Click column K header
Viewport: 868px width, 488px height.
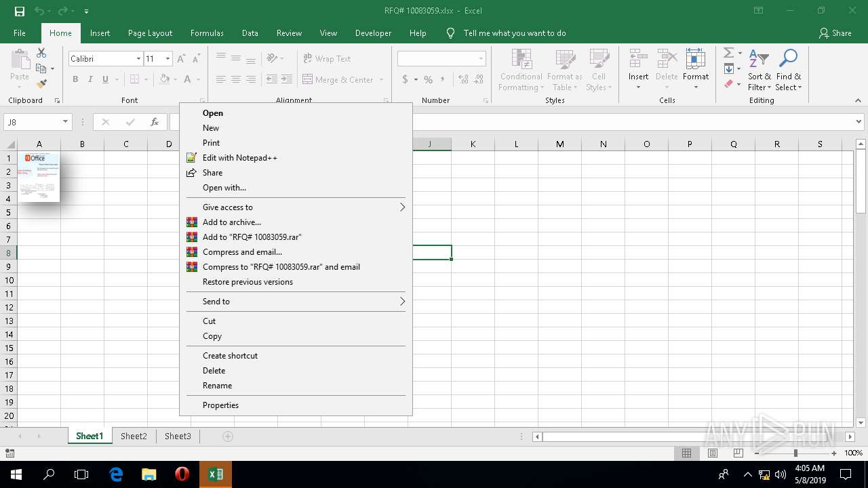pyautogui.click(x=473, y=144)
